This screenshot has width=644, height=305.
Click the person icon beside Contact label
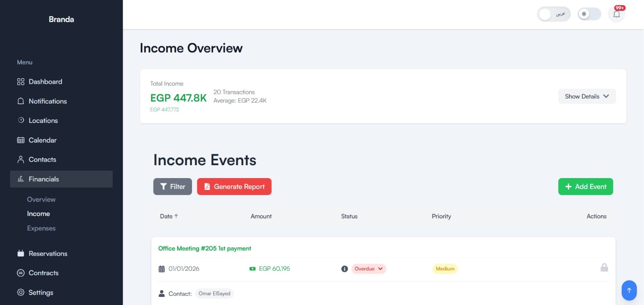162,293
